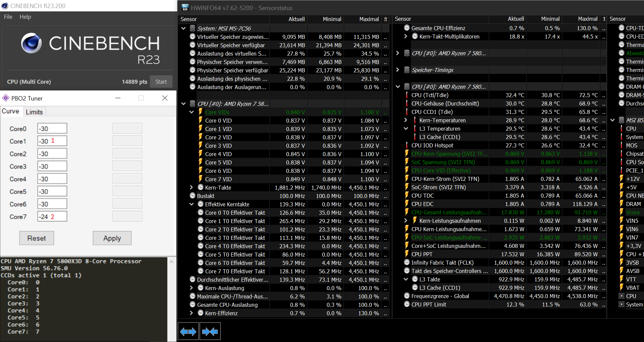Screen dimensions: 644x342
Task: Click the clock icon beside Bustakt
Action: (193, 196)
